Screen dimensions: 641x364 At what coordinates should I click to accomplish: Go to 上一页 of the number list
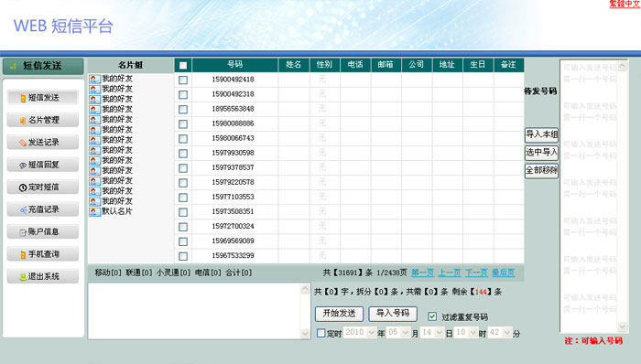pyautogui.click(x=450, y=273)
